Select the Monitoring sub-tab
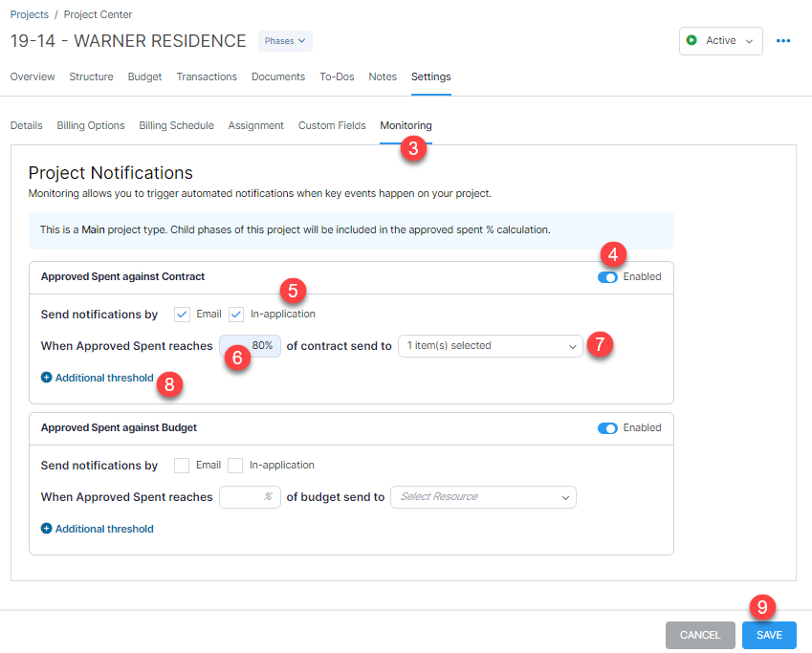 click(406, 125)
